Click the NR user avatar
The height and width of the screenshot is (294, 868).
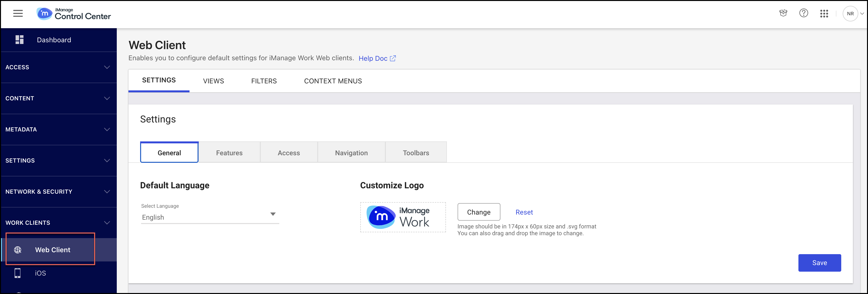click(x=850, y=13)
